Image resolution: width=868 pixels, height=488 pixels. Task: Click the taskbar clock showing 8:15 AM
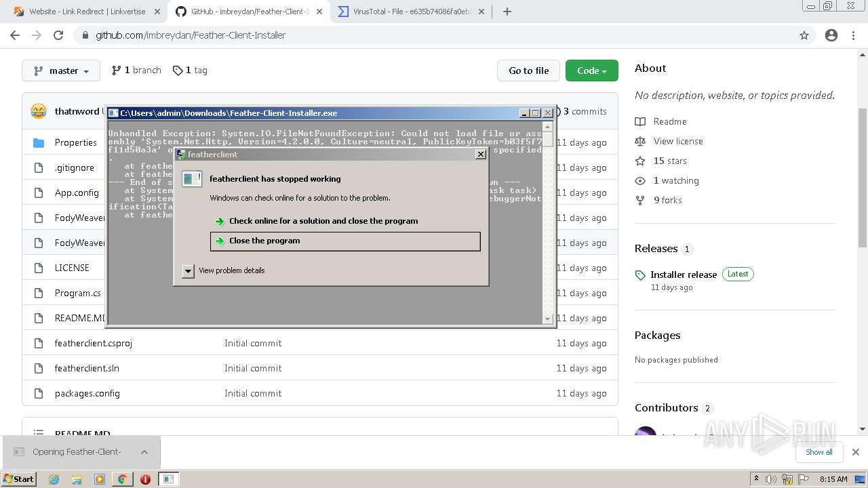[x=833, y=479]
